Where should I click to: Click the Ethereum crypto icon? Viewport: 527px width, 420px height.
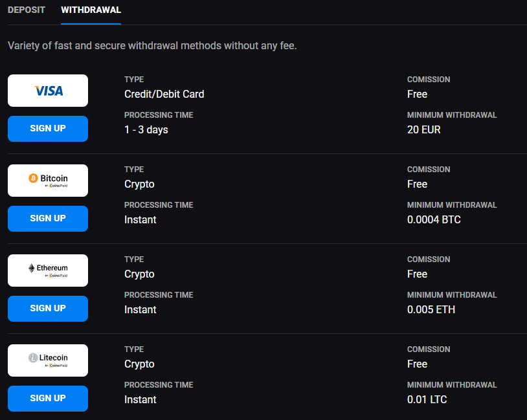47,270
